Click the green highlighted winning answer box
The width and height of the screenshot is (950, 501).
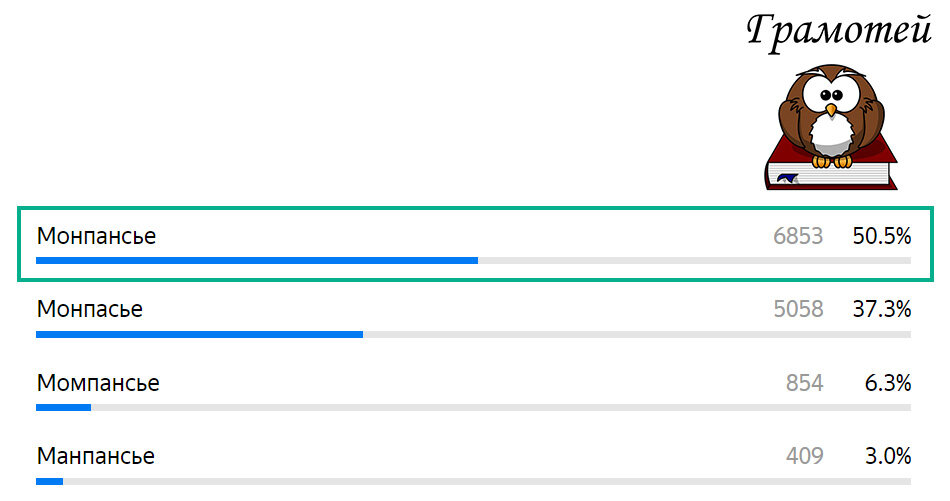(475, 243)
